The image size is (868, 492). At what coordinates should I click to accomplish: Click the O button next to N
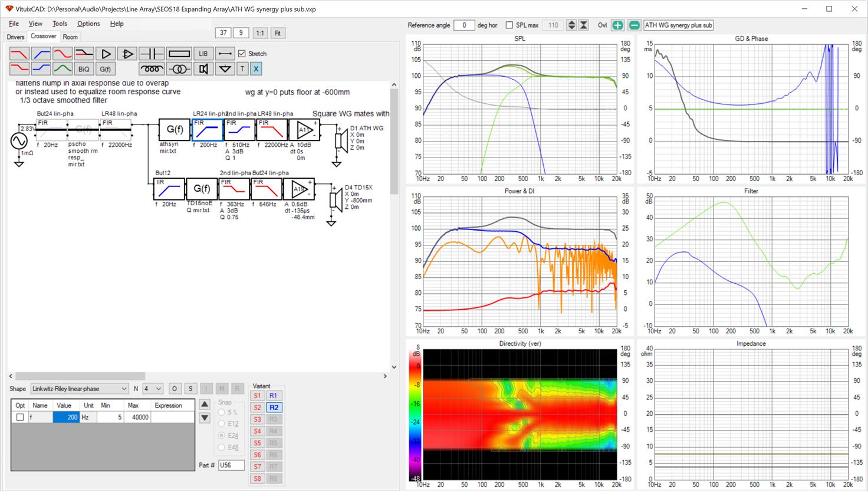point(175,389)
